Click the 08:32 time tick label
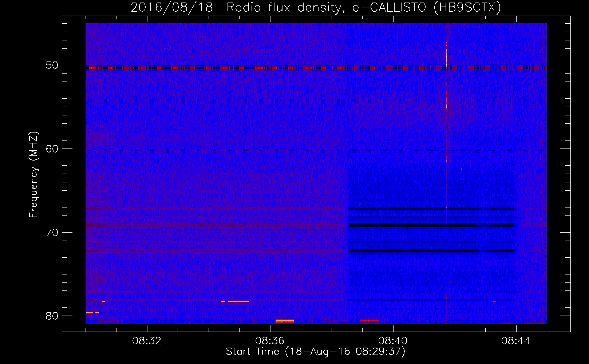Screen dimensions: 589x364 pos(147,341)
